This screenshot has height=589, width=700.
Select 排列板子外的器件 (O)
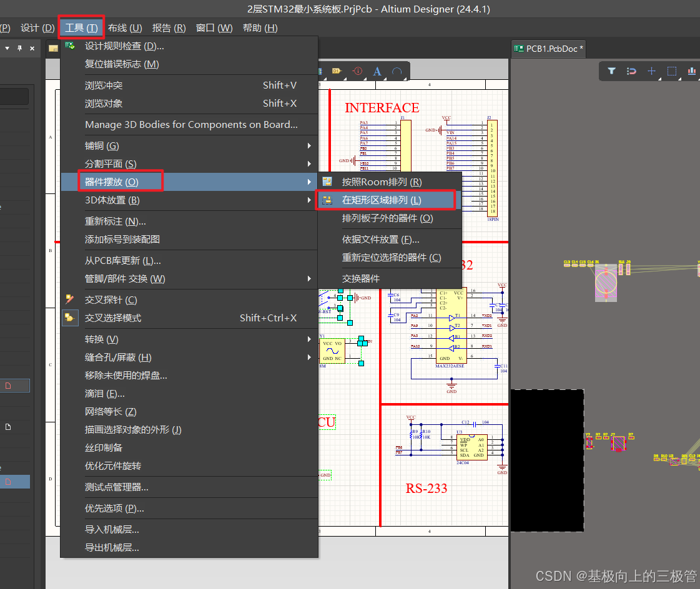point(389,218)
